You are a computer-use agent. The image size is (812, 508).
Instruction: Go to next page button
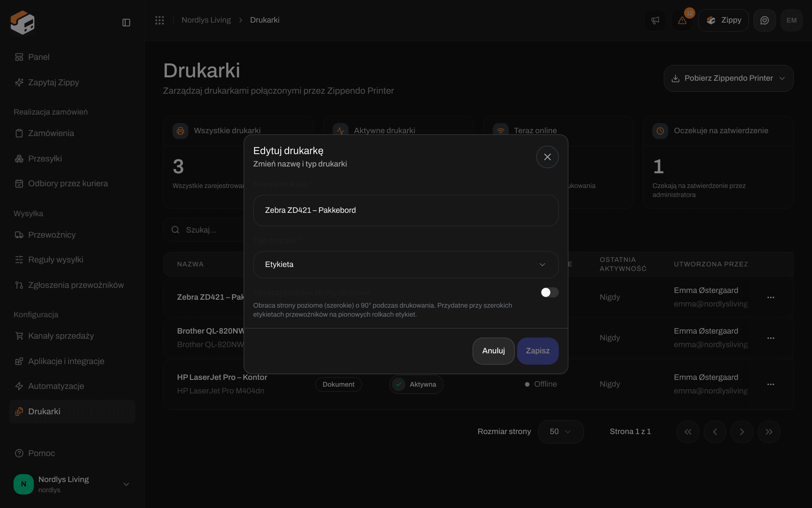[742, 432]
